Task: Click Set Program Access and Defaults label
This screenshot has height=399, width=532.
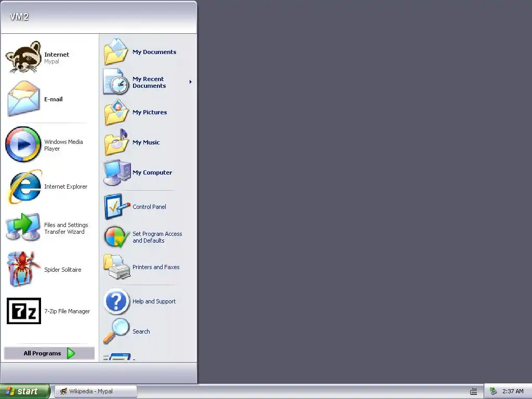Action: tap(157, 237)
